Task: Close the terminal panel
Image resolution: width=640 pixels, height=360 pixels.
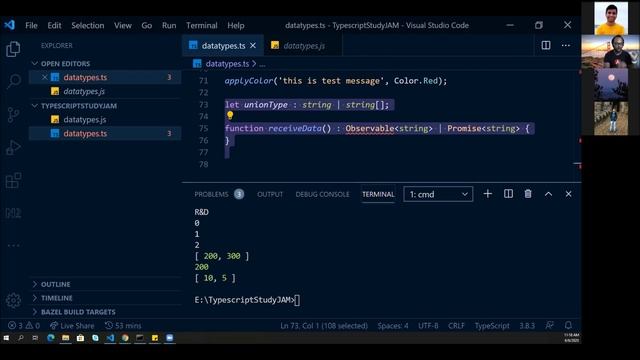Action: tap(568, 194)
